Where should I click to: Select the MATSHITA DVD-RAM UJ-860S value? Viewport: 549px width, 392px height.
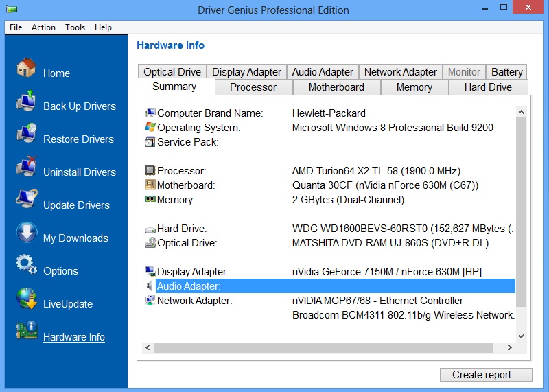tap(390, 243)
